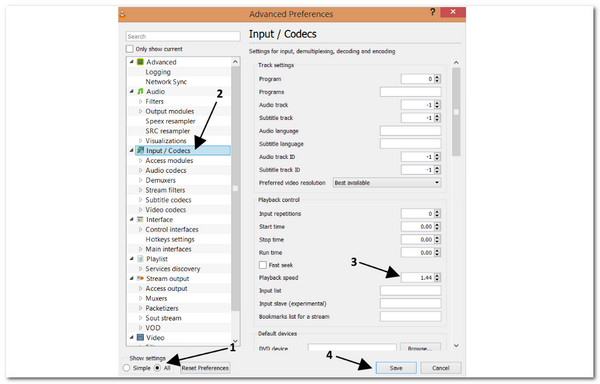Click the Advanced category icon
The image size is (600, 384).
point(140,62)
